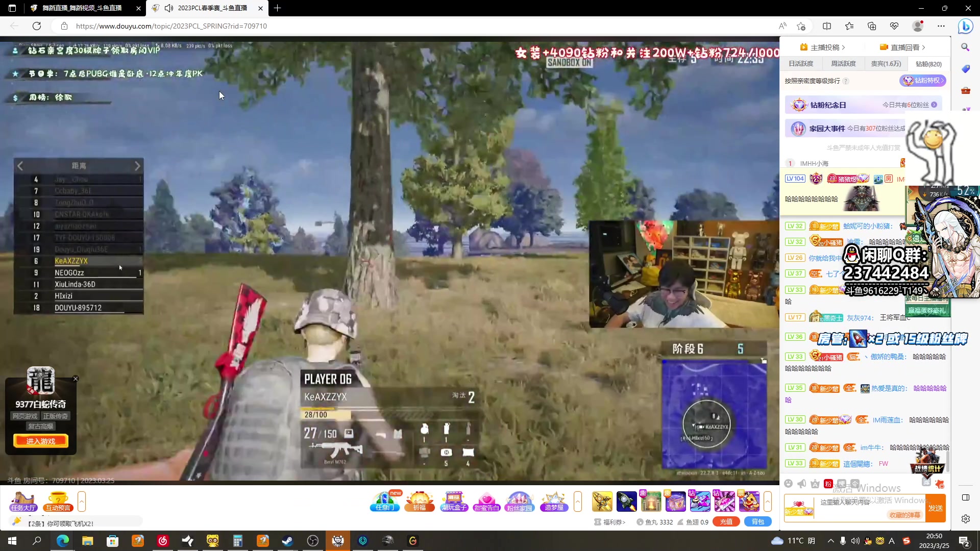Switch to 贵宾(1.6万) tab

point(886,64)
